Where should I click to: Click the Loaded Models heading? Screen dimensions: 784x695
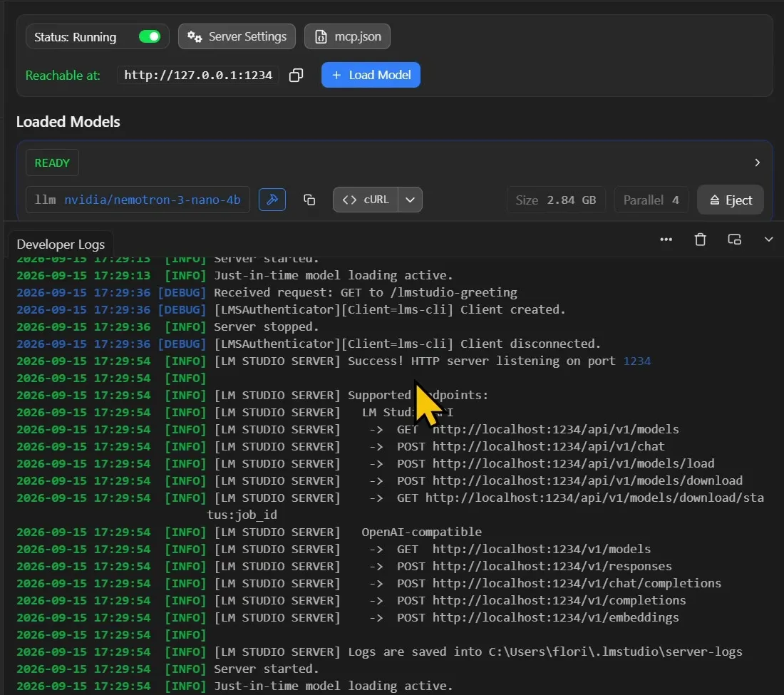(68, 121)
